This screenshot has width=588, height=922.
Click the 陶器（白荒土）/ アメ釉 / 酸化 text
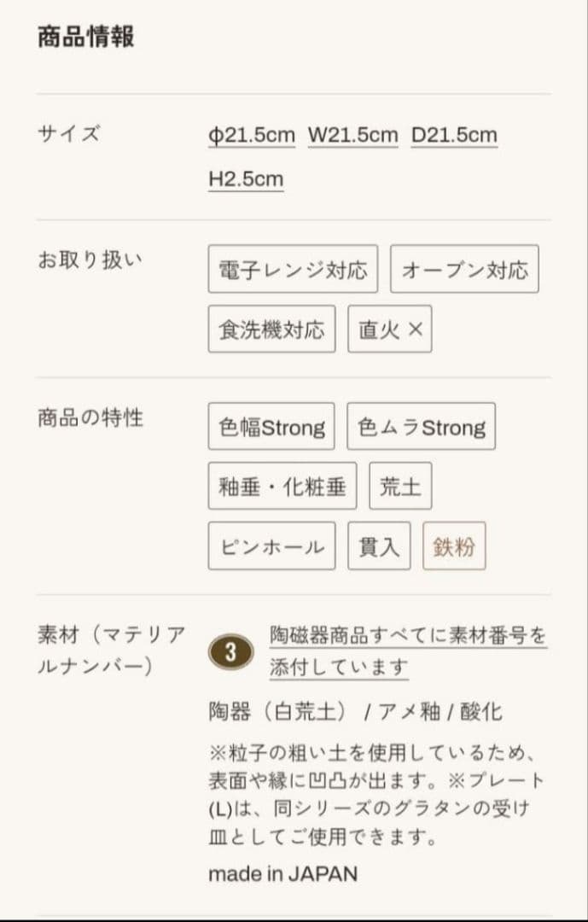pos(356,711)
